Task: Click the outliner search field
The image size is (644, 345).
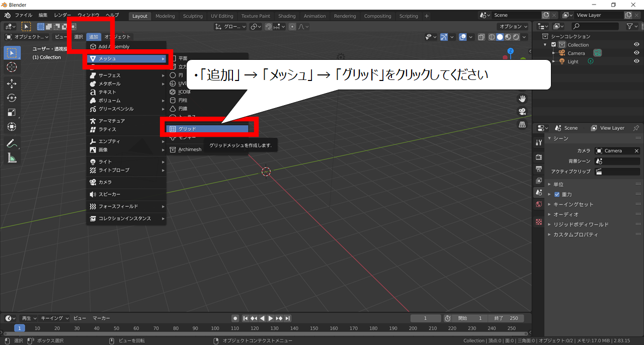Action: point(596,26)
